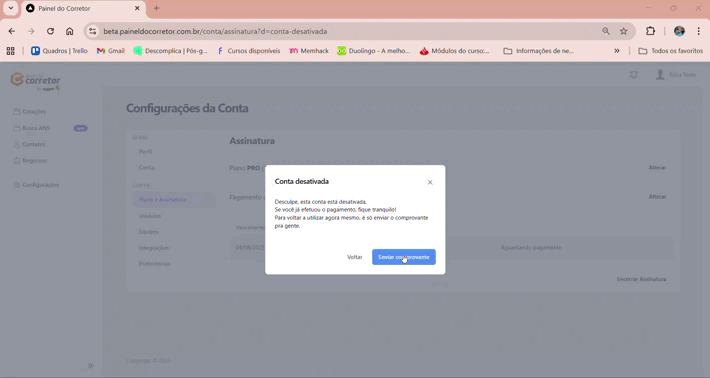
Task: Open the Todos os favoritos folder
Action: click(671, 51)
